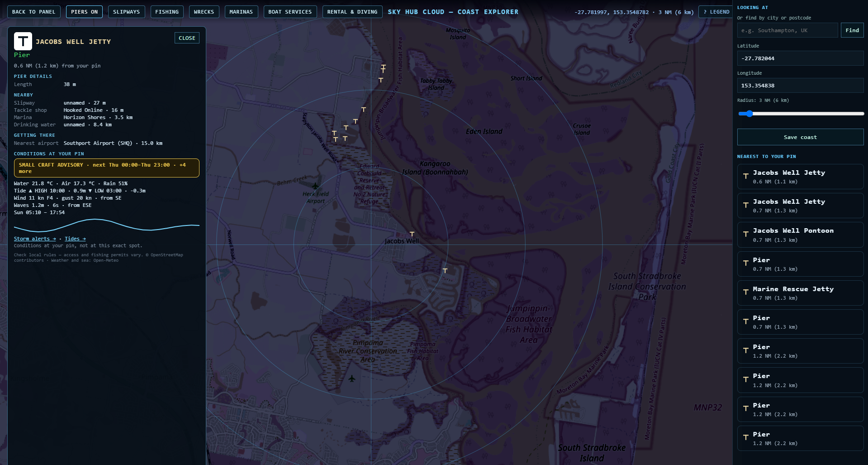Click pier icon on Marine Rescue Jetty row
868x465 pixels.
coord(746,292)
